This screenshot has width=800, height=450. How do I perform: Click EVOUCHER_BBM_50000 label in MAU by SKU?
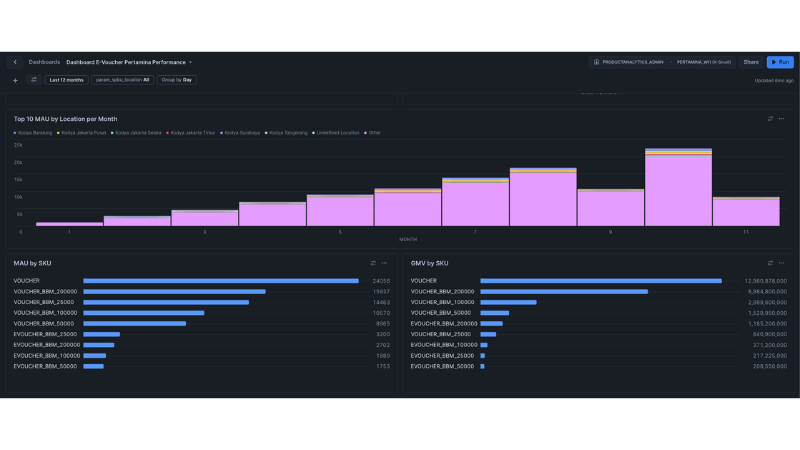(45, 367)
